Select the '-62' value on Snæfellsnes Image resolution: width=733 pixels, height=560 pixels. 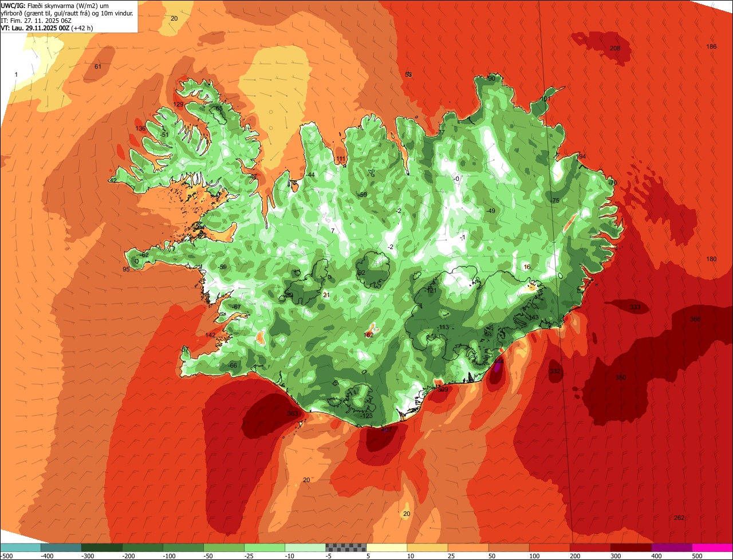click(144, 255)
